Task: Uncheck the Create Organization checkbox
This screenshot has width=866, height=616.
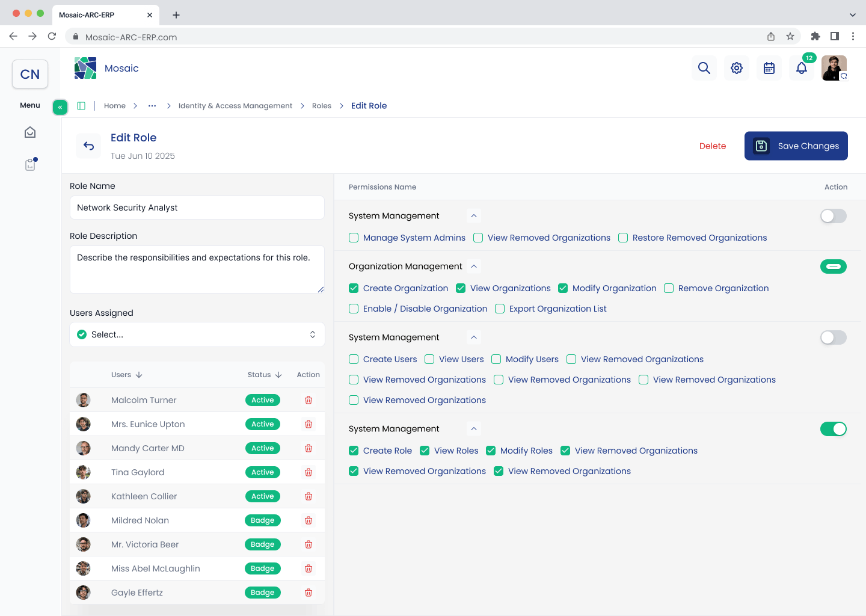Action: pos(354,288)
